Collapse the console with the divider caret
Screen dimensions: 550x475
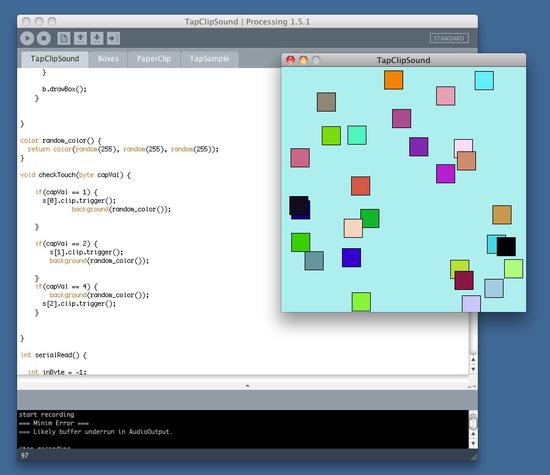(247, 386)
